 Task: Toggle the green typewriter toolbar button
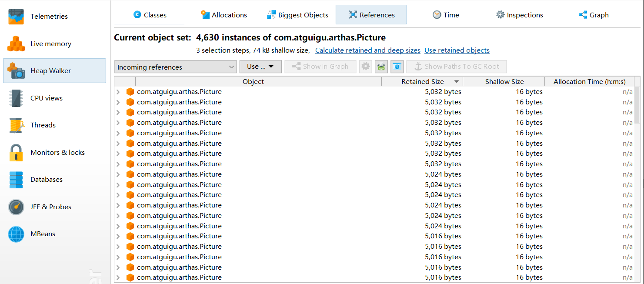click(381, 67)
